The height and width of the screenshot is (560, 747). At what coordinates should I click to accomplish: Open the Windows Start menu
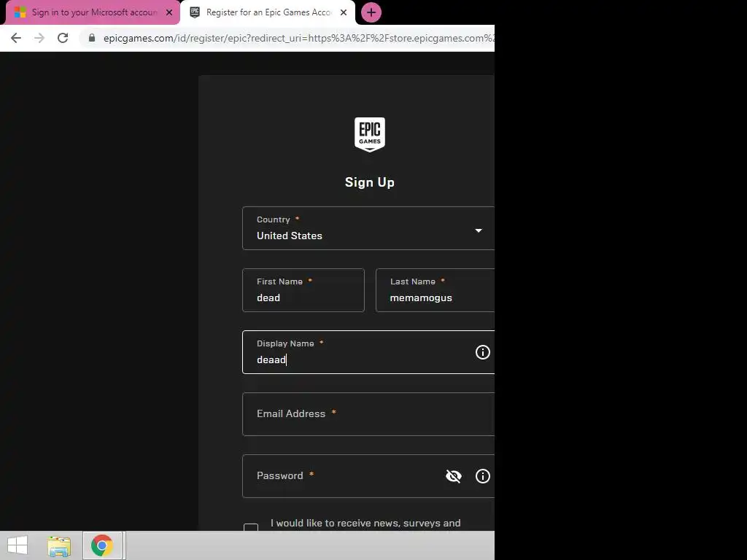18,545
